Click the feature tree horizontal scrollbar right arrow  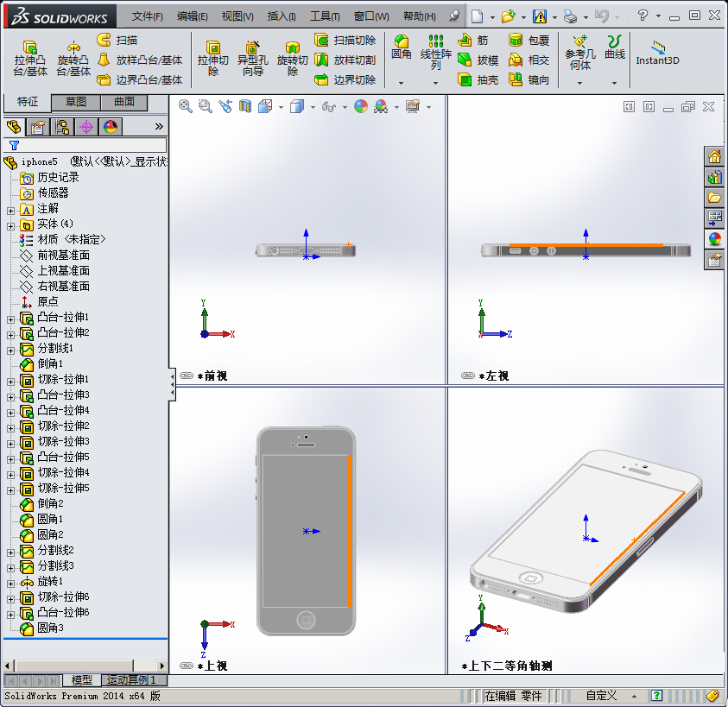tap(161, 666)
